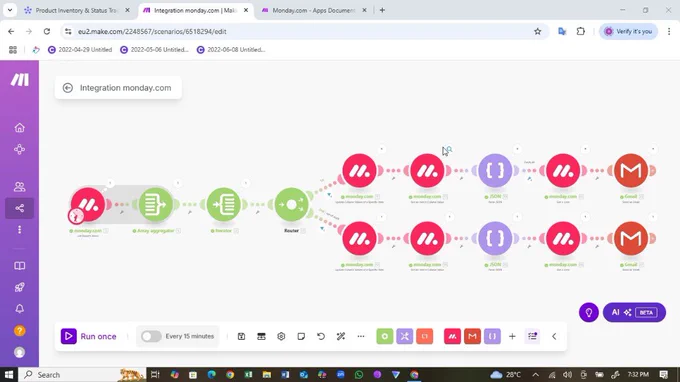680x382 pixels.
Task: Open the orange Help question mark icon
Action: pyautogui.click(x=20, y=331)
